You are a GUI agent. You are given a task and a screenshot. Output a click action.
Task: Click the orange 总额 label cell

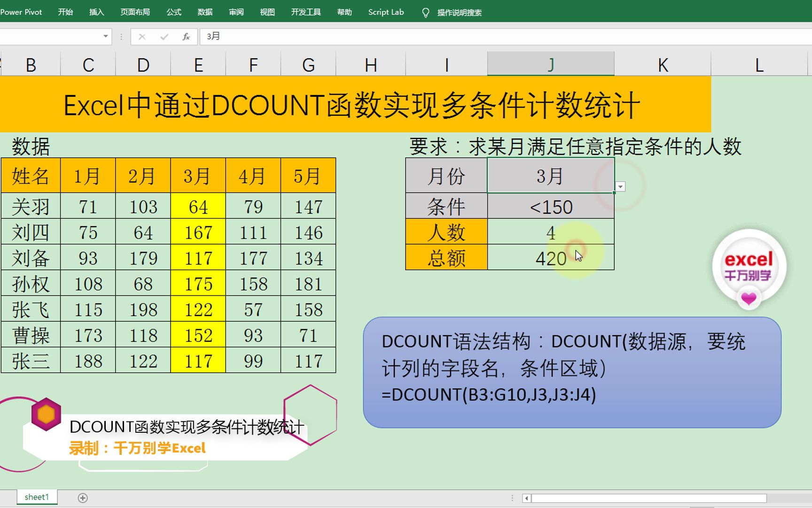pyautogui.click(x=446, y=258)
